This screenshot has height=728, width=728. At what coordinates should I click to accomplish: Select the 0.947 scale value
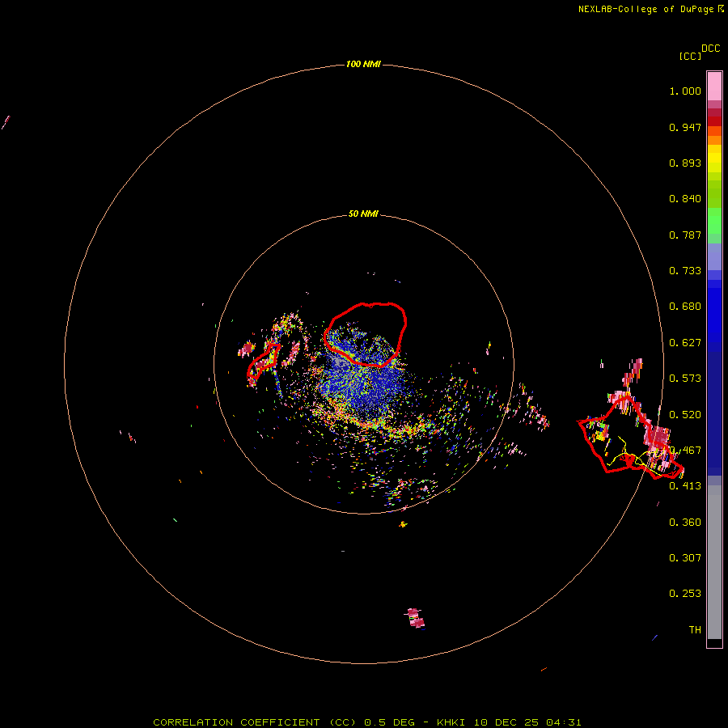[x=685, y=127]
